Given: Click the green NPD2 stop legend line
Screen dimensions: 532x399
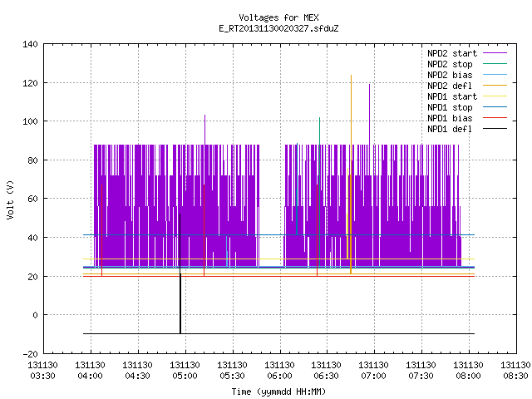Looking at the screenshot, I should coord(495,63).
